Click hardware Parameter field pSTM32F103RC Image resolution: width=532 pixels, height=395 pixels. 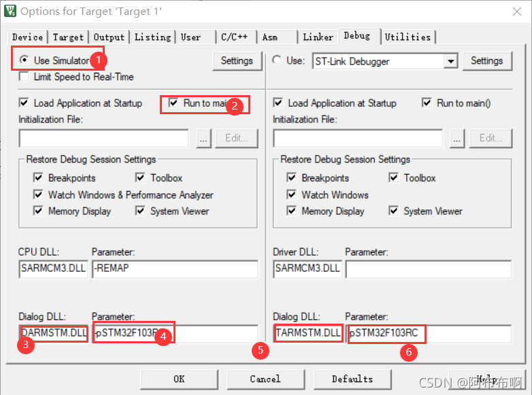coord(428,334)
